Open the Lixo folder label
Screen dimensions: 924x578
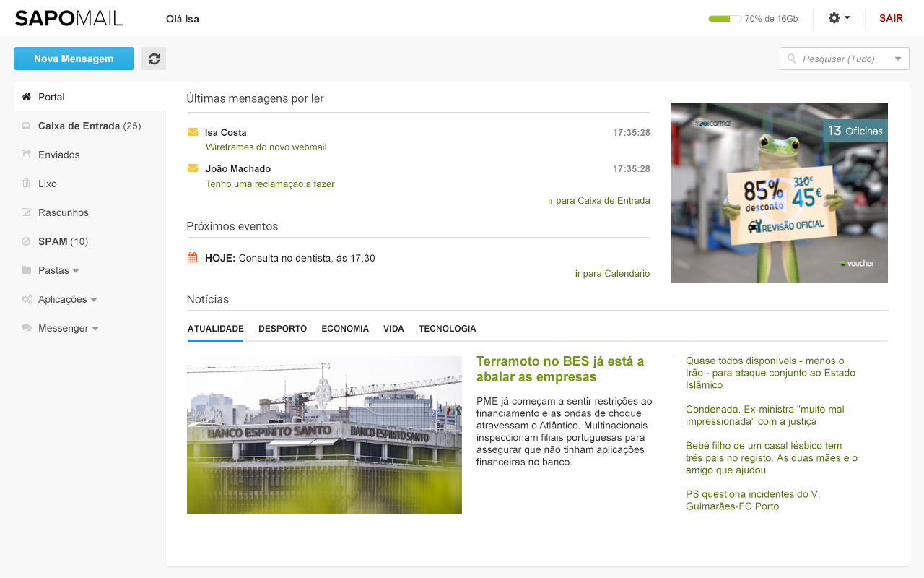48,184
